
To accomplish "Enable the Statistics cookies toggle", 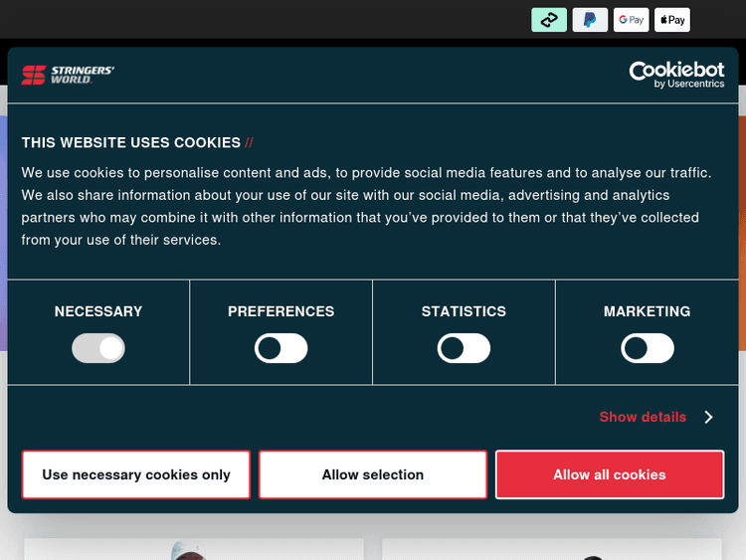I will point(465,348).
